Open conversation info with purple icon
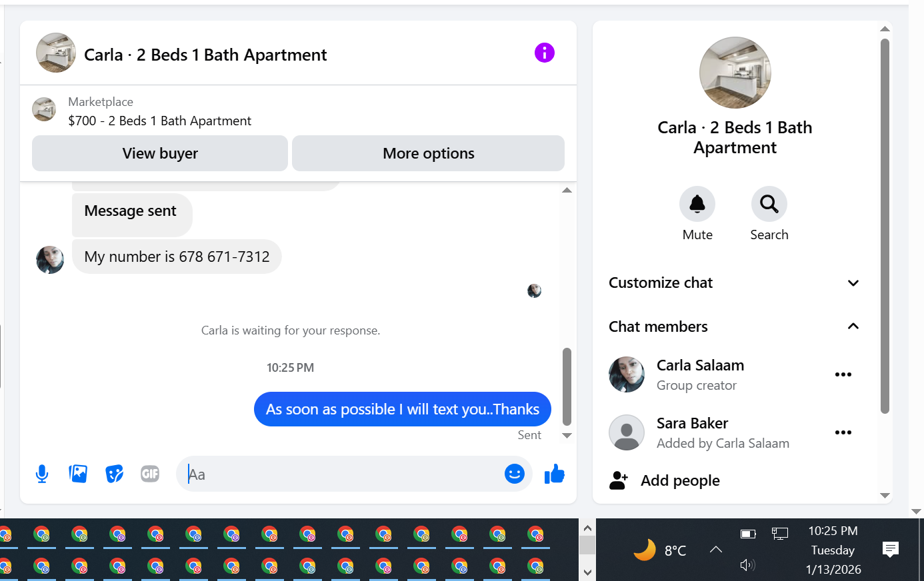The image size is (924, 581). (545, 53)
